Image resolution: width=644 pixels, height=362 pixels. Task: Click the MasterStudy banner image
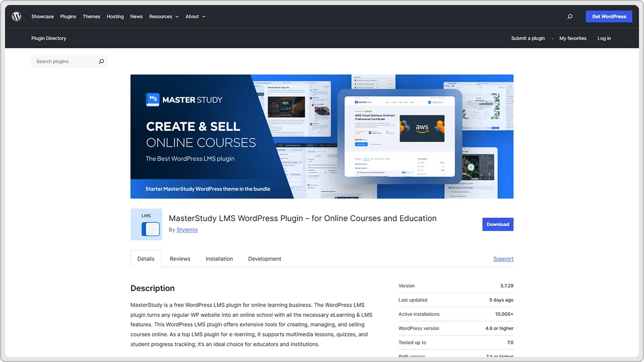322,136
